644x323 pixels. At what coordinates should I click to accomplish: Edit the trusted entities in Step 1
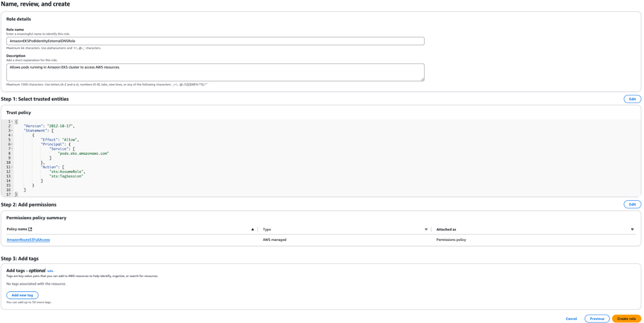click(x=632, y=99)
